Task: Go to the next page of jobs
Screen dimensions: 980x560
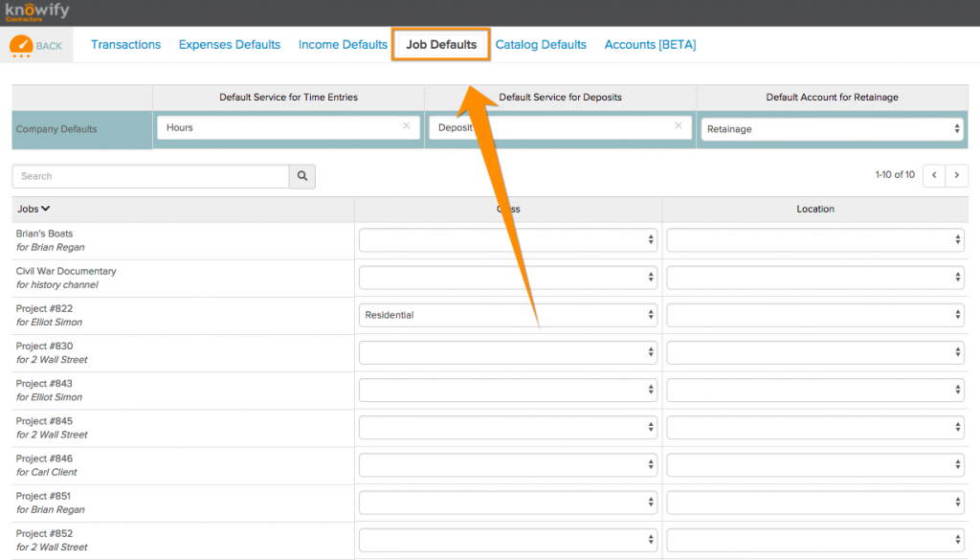Action: pyautogui.click(x=957, y=176)
